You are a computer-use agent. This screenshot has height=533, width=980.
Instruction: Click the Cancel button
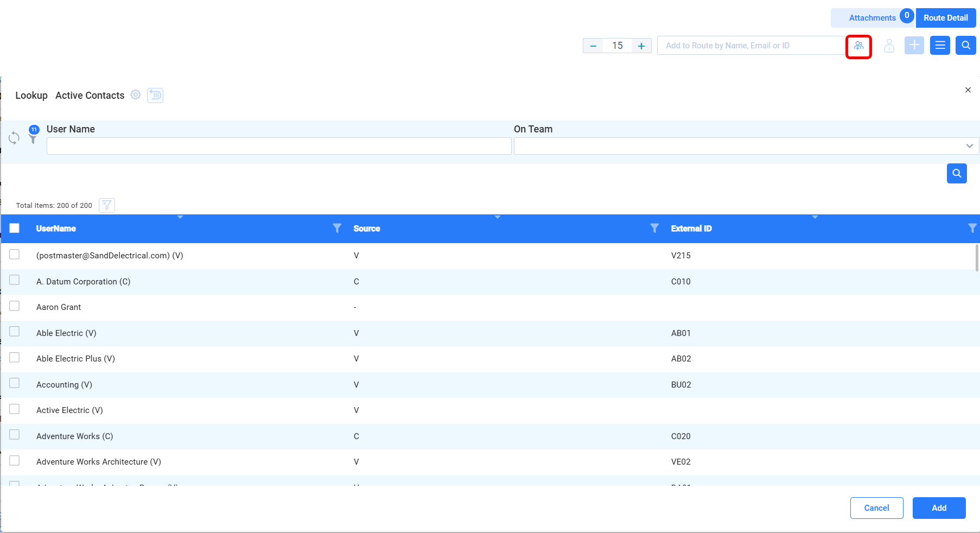(x=877, y=508)
